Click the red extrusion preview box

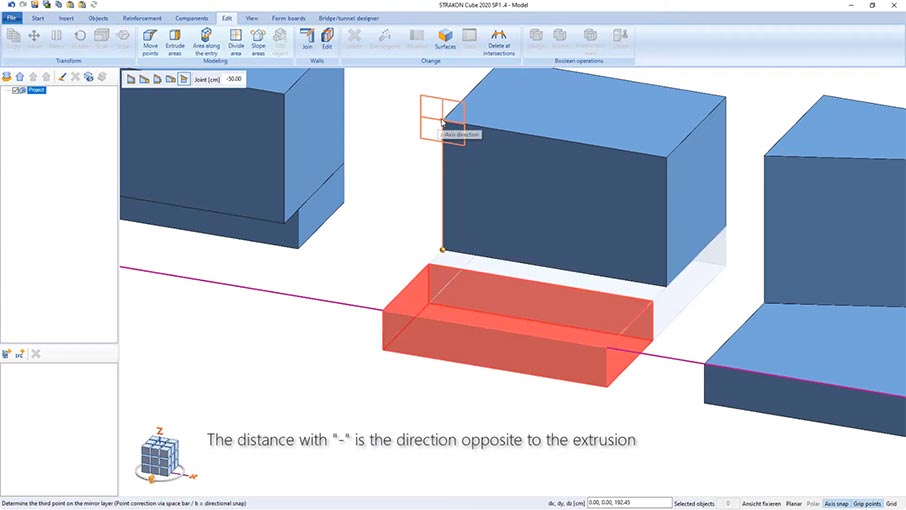coord(517,326)
